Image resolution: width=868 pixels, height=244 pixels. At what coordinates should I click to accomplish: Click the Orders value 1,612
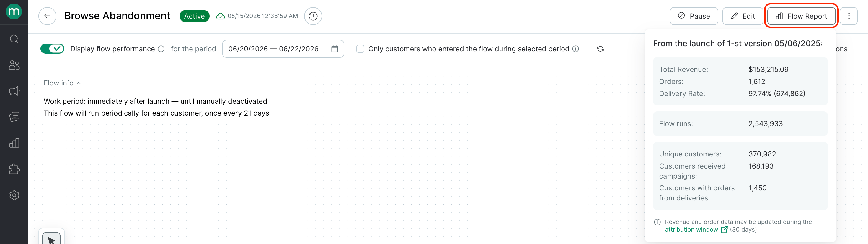tap(757, 81)
